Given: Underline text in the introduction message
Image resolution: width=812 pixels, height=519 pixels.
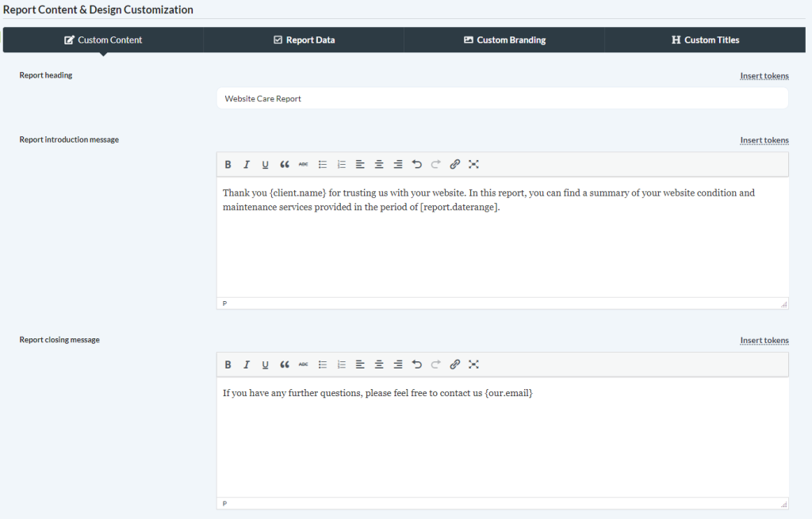Looking at the screenshot, I should coord(265,164).
